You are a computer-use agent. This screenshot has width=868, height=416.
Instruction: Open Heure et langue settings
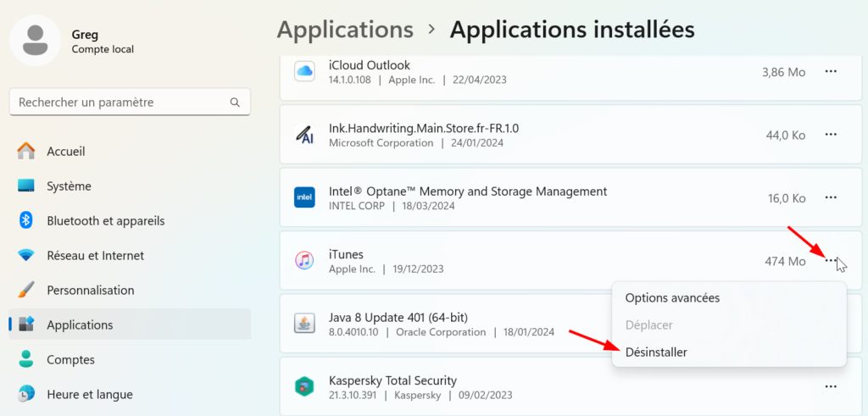[130, 395]
